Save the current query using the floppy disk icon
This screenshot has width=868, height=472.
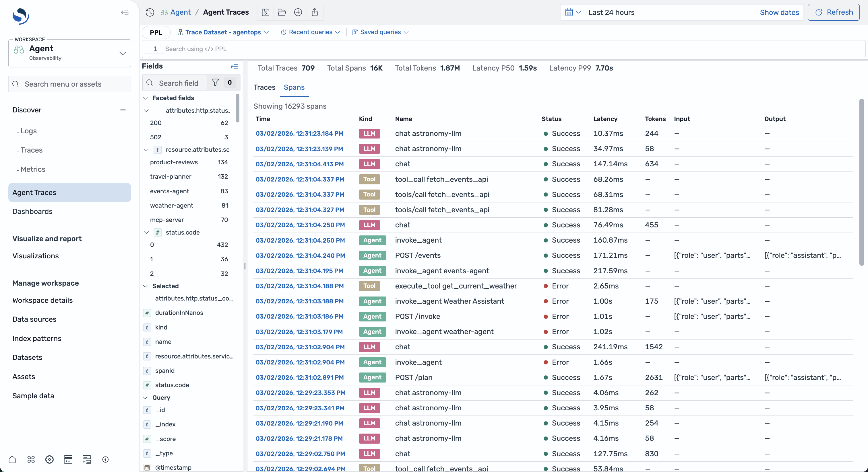point(266,12)
